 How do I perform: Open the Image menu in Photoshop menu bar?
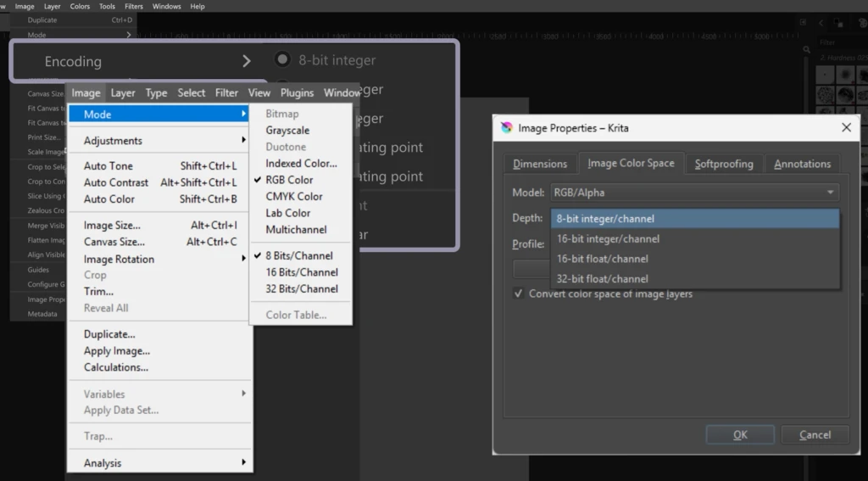[86, 92]
